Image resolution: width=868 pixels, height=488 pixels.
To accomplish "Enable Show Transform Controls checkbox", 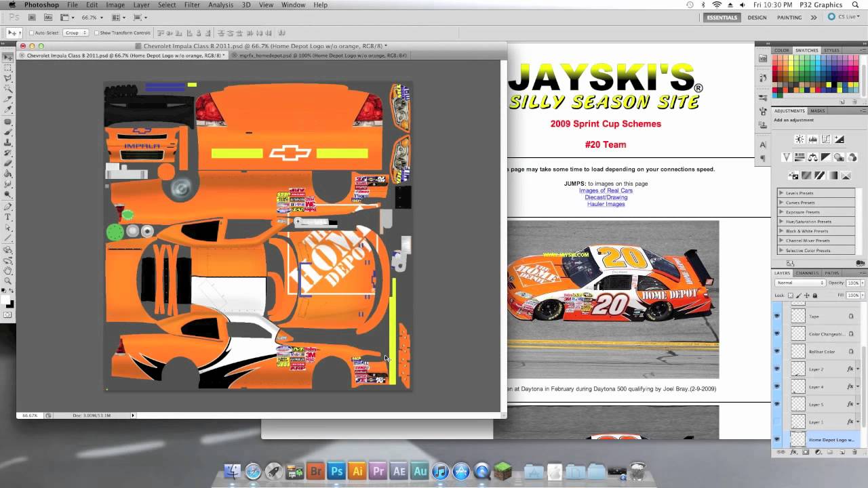I will [97, 33].
